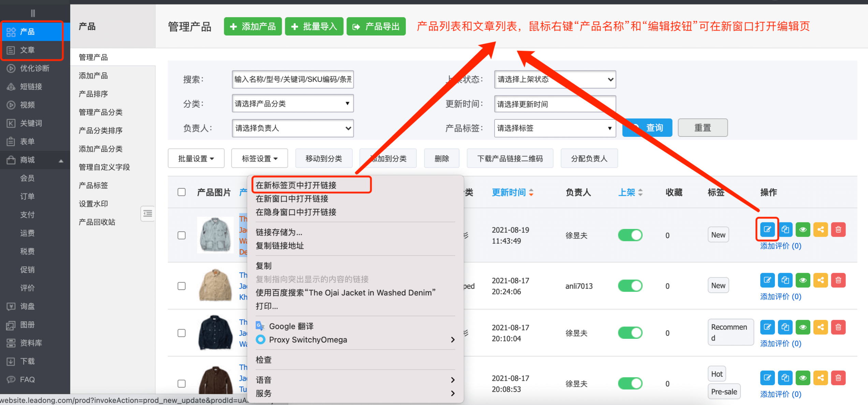
Task: Open 添加评价 (0) link on the first product
Action: 780,246
